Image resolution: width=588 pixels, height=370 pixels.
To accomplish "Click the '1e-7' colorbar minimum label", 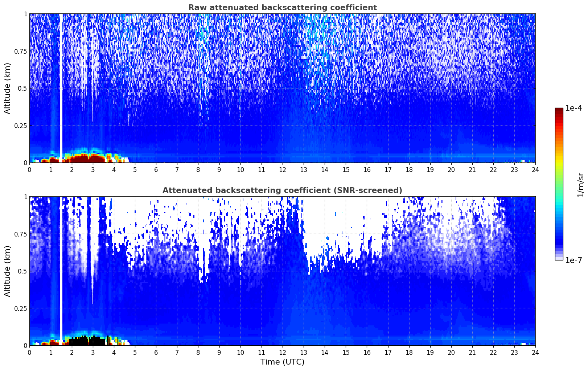I will [573, 260].
